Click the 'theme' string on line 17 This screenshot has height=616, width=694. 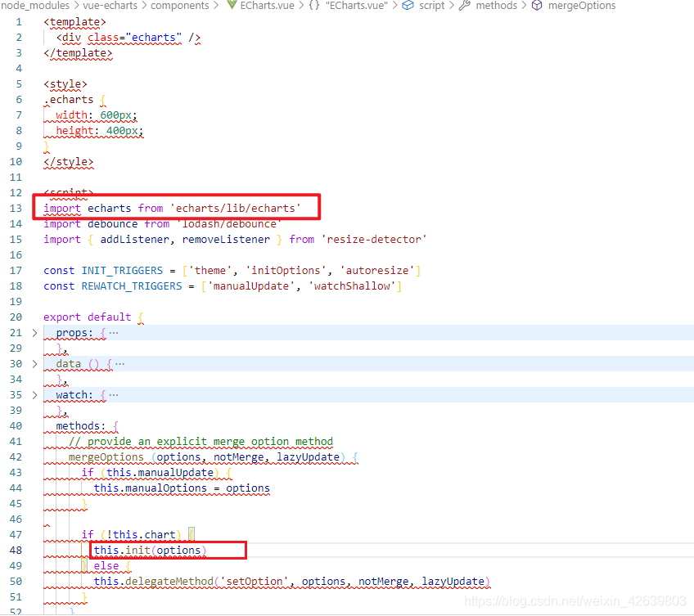point(210,271)
